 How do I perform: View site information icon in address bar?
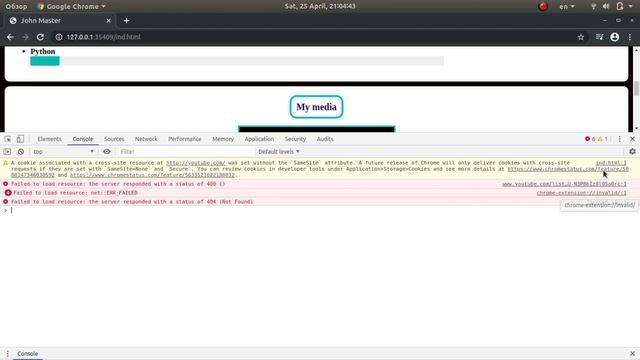pyautogui.click(x=59, y=37)
